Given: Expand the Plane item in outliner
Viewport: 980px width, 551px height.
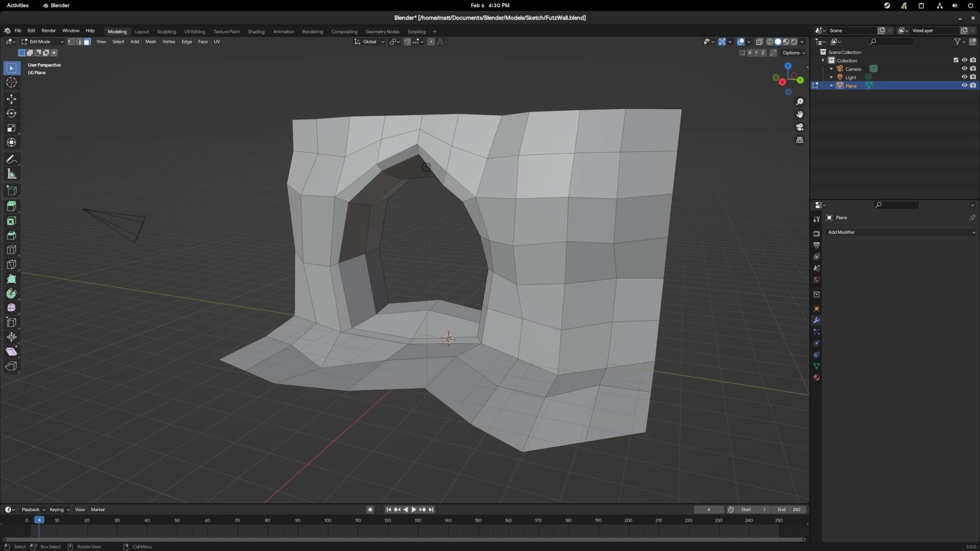Looking at the screenshot, I should click(x=831, y=86).
